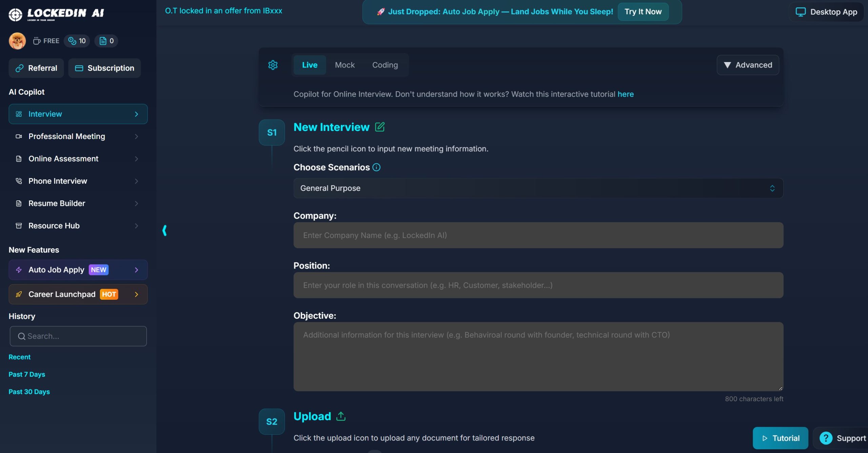Screen dimensions: 868x453
Task: Focus the Company name input field
Action: coord(538,235)
